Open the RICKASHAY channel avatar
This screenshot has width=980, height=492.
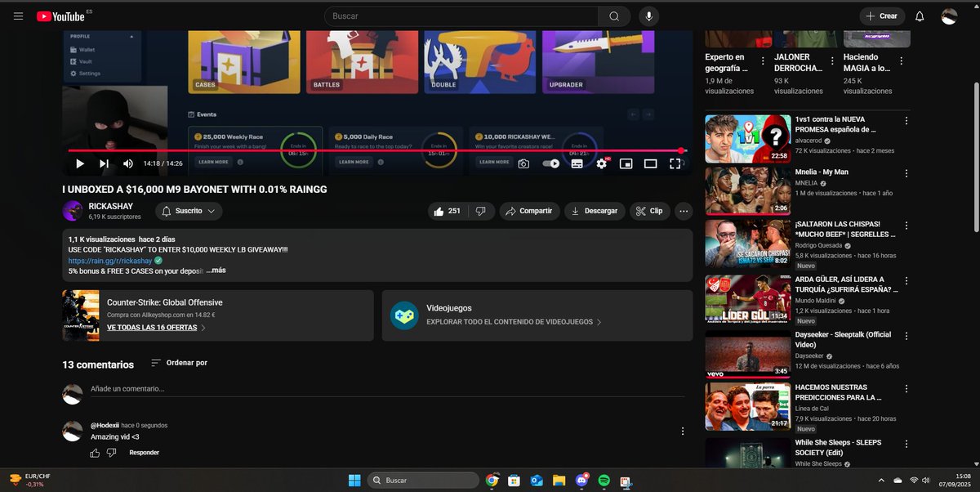pyautogui.click(x=72, y=211)
